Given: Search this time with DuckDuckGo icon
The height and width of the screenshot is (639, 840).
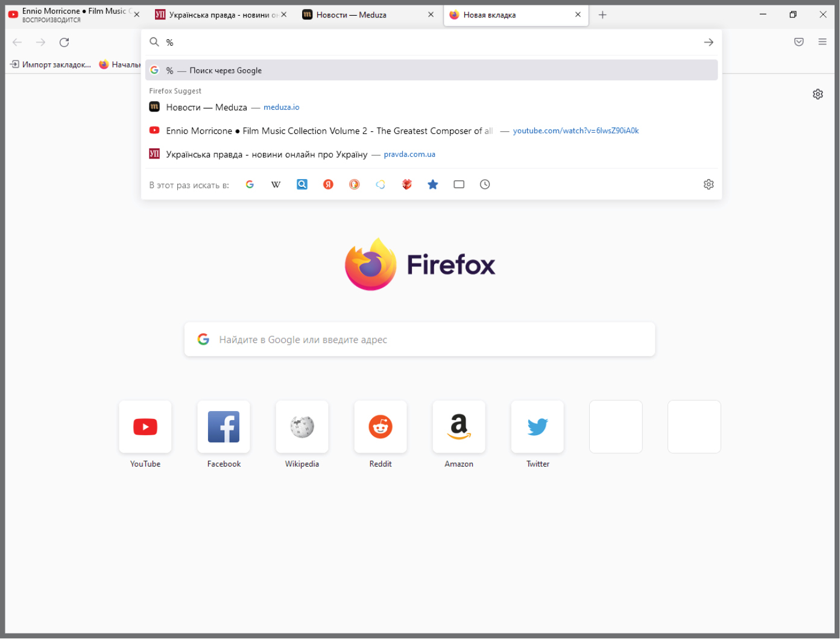Looking at the screenshot, I should click(x=355, y=184).
